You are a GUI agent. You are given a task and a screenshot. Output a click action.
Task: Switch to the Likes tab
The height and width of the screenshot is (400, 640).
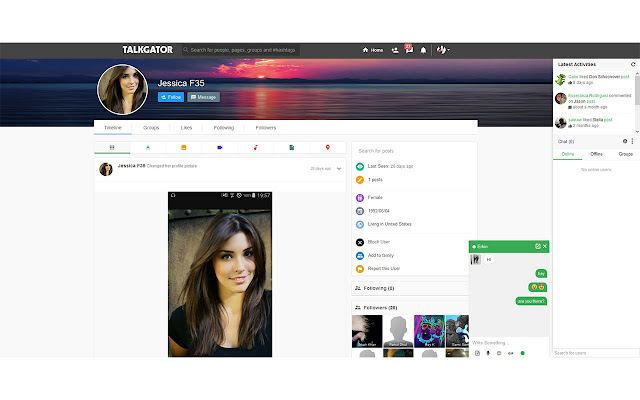point(186,128)
